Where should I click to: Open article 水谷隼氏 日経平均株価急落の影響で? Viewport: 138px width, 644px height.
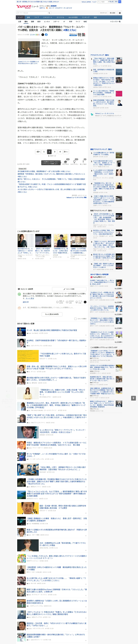click(x=56, y=342)
